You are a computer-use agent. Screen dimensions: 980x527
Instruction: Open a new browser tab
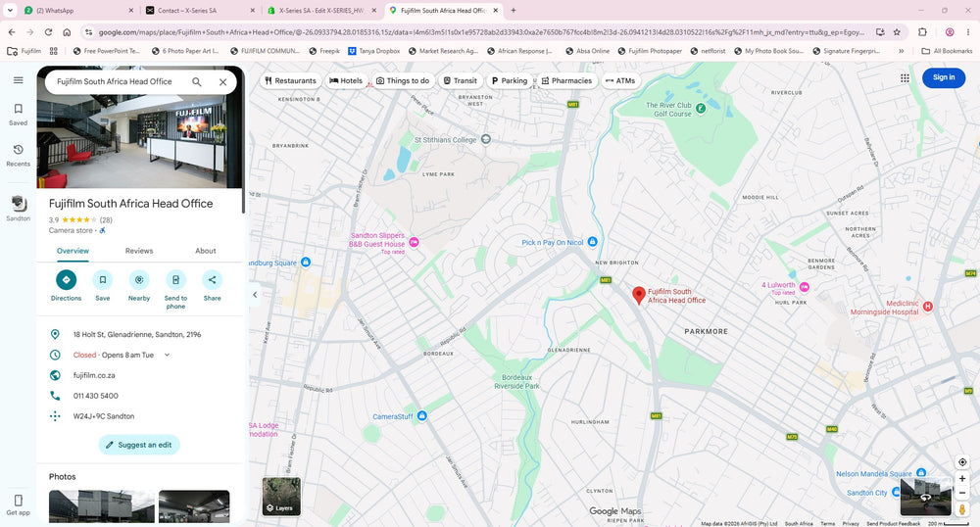tap(514, 11)
